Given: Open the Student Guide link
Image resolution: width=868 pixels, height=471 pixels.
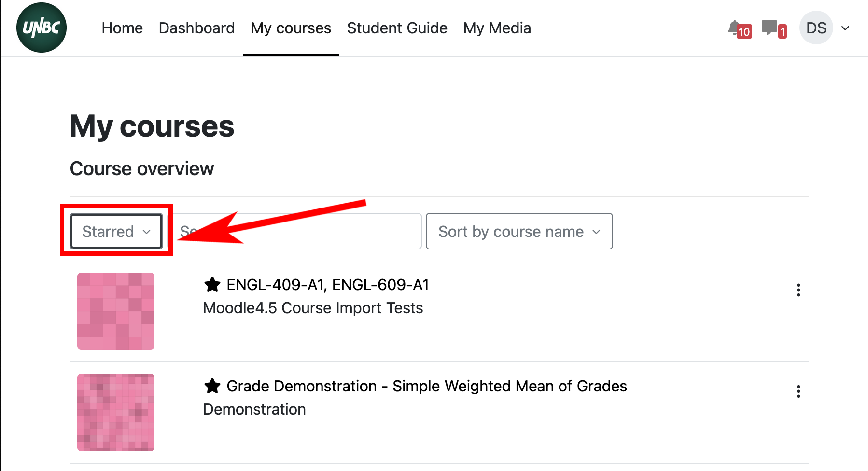Looking at the screenshot, I should click(x=397, y=28).
